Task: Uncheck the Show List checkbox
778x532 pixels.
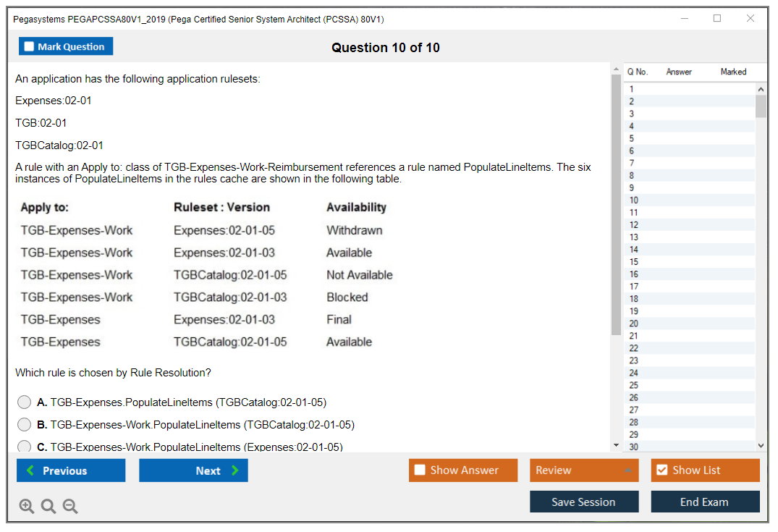Action: pyautogui.click(x=661, y=470)
